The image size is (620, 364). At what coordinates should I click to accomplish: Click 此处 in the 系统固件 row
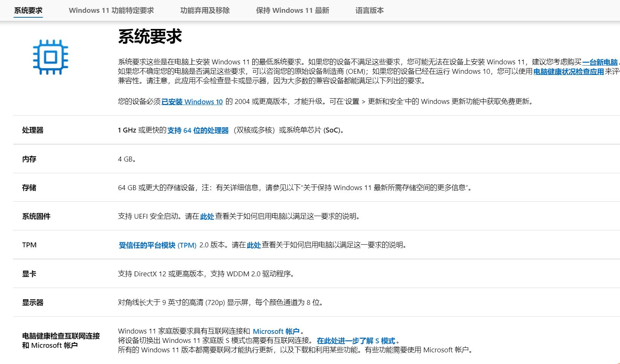pyautogui.click(x=206, y=217)
